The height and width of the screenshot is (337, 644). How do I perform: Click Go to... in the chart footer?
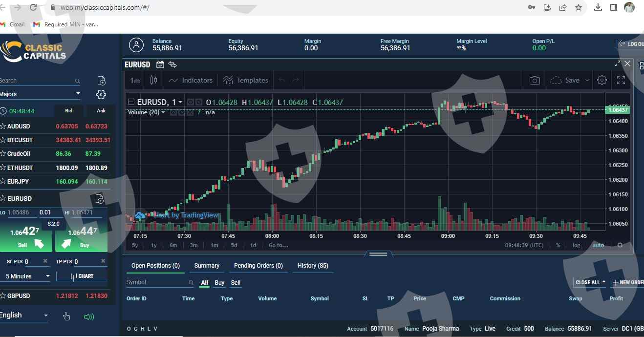coord(278,245)
